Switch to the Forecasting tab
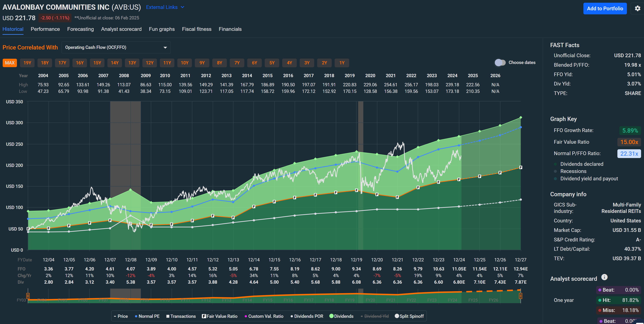Screen dimensions: 644x324 80,29
